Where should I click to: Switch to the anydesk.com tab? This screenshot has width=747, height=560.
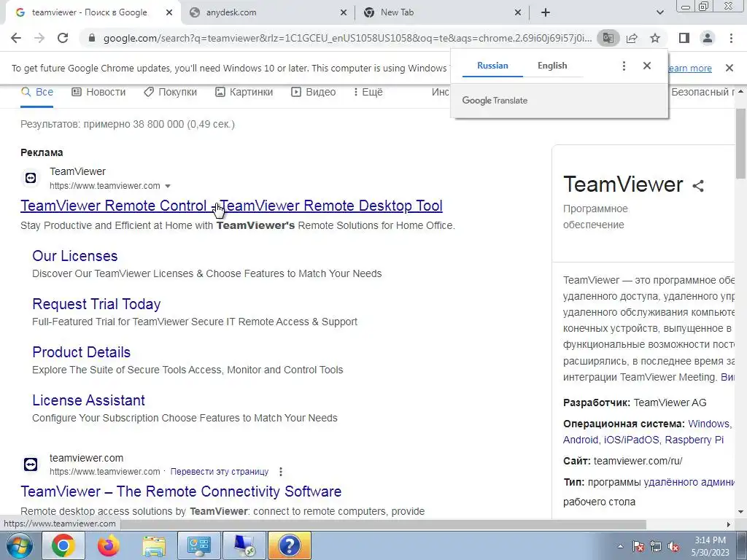tap(267, 13)
